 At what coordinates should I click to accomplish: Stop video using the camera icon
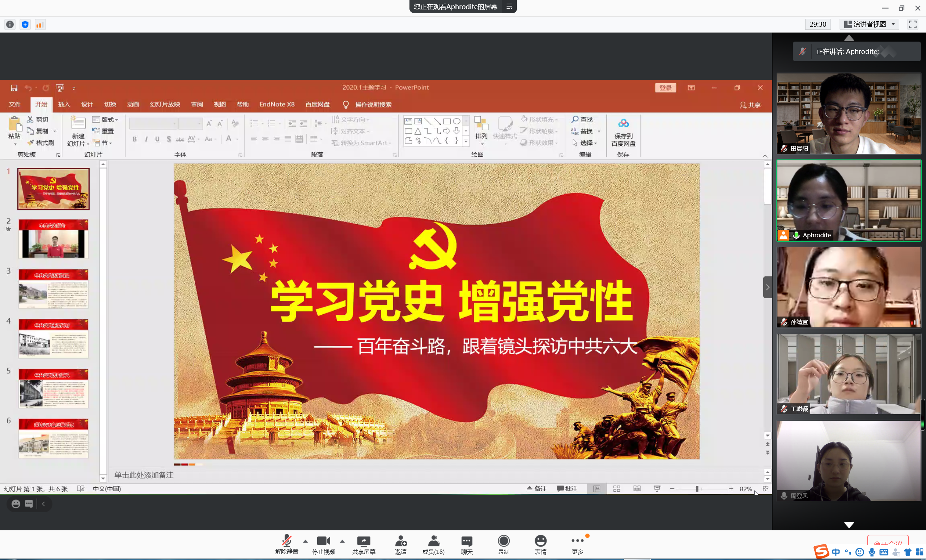point(324,544)
